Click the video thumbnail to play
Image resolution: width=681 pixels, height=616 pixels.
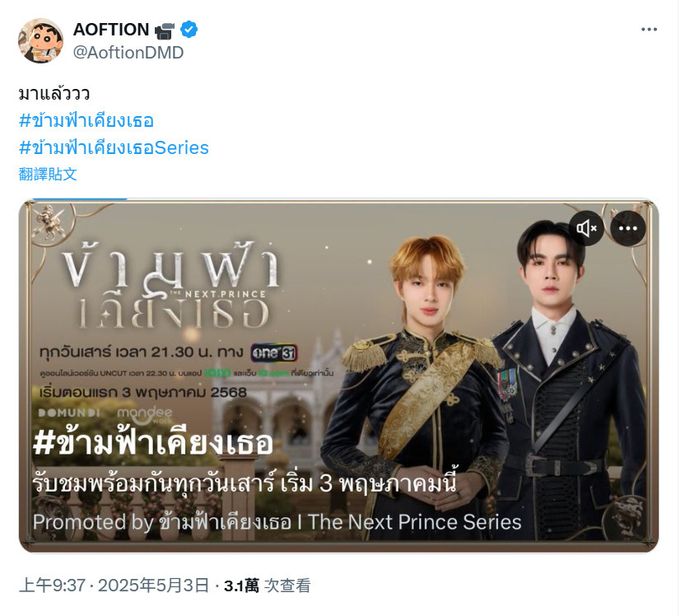(338, 376)
